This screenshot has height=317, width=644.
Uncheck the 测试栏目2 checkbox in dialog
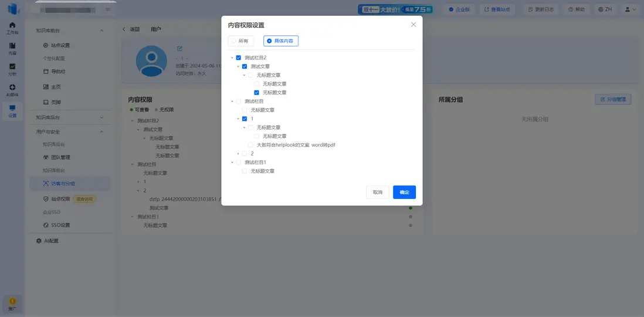[239, 58]
